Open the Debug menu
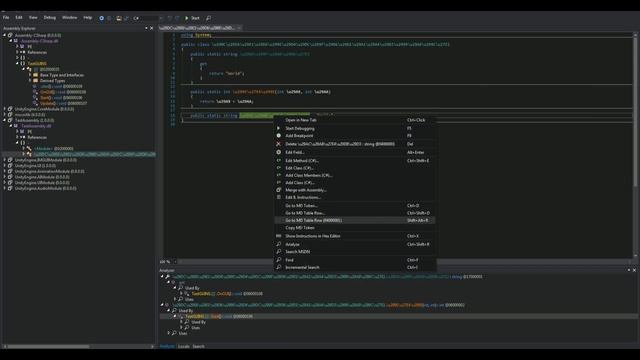This screenshot has height=360, width=640. pos(50,18)
